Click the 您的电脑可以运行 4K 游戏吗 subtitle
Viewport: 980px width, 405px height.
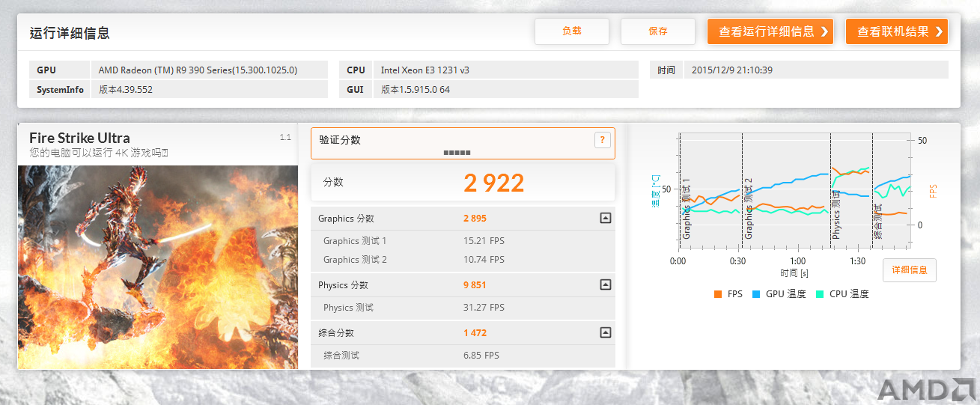pyautogui.click(x=98, y=153)
